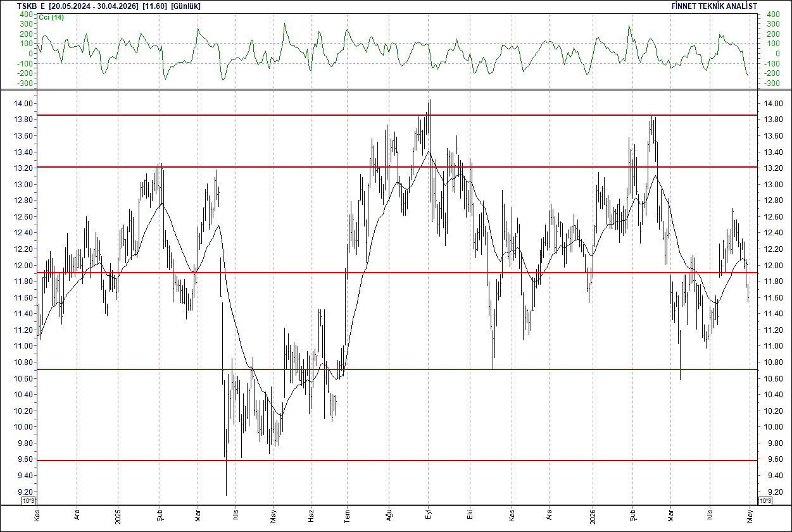Click 12.00 on the left price axis

pos(25,265)
